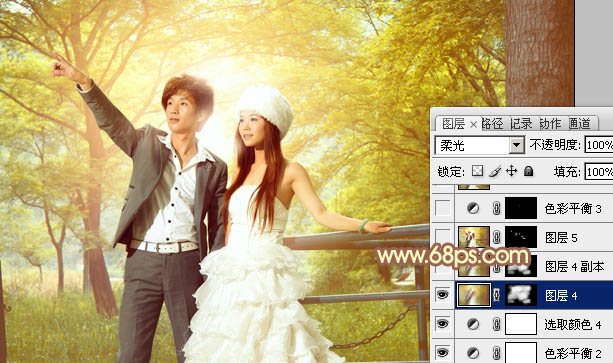613x363 pixels.
Task: Click 色彩平衡 3 adjustment layer icon
Action: tap(473, 208)
